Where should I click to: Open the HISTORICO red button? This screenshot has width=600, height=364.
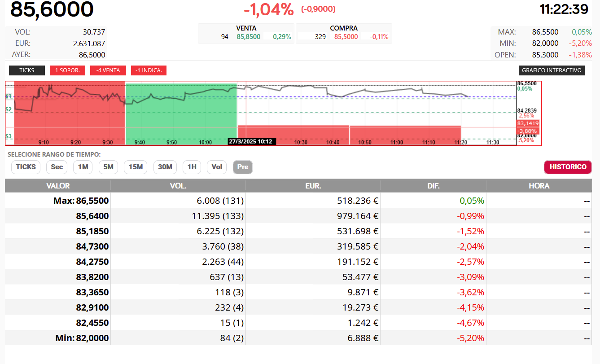[x=568, y=167]
